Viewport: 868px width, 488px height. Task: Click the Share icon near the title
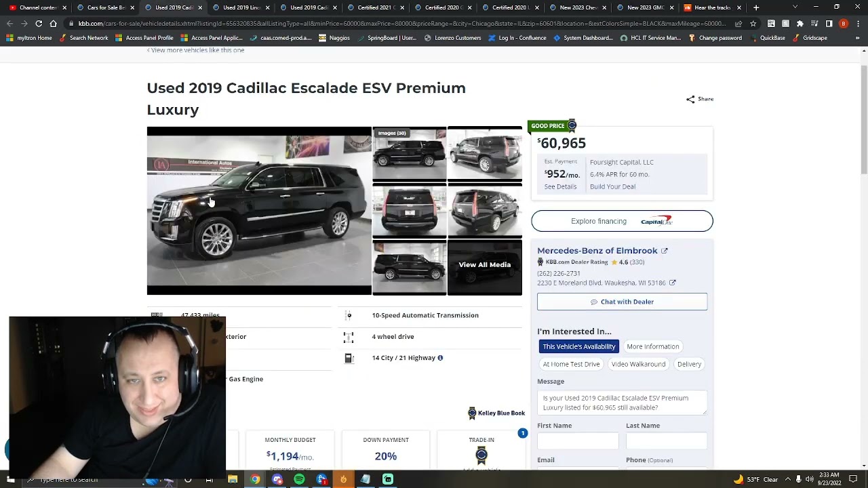click(x=690, y=99)
